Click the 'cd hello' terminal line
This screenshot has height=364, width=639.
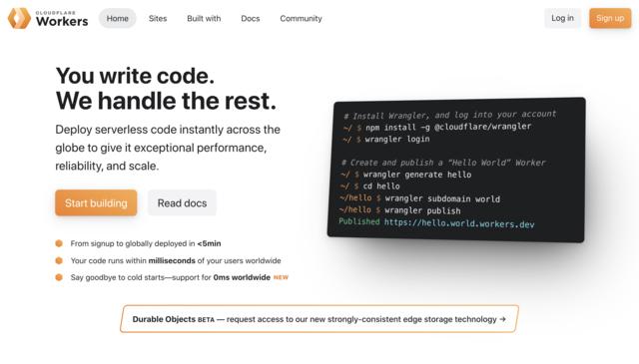pyautogui.click(x=369, y=186)
